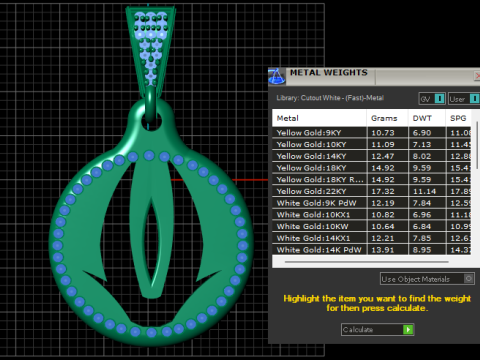Viewport: 480px width, 360px height.
Task: Select the White Gold:14KX1 row
Action: 372,238
